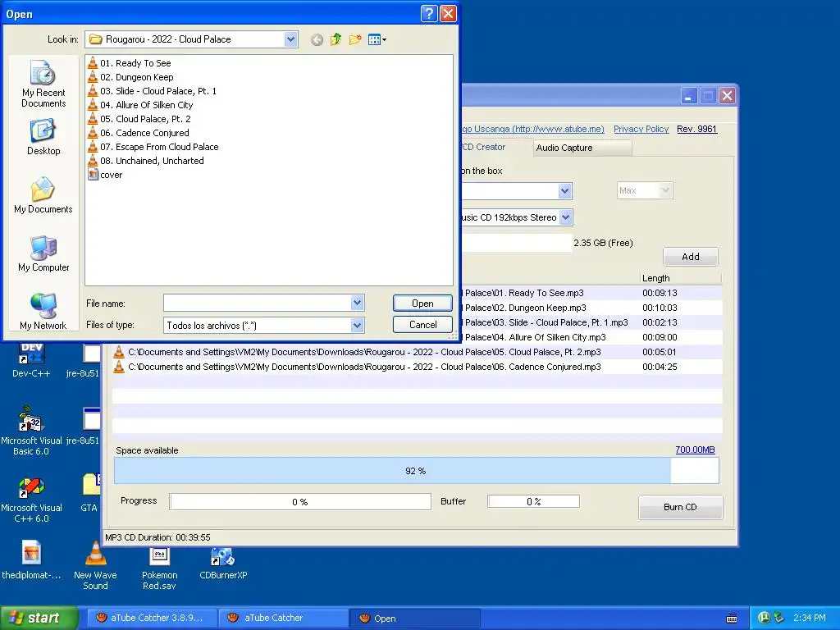This screenshot has width=840, height=630.
Task: Click the Progress 0 % bar
Action: coord(300,502)
